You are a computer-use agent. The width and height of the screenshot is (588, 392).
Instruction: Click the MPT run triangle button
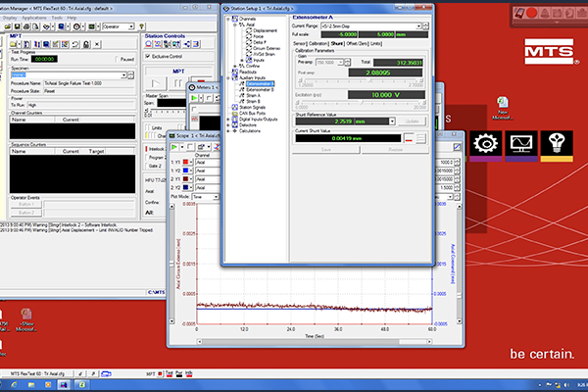click(x=156, y=83)
